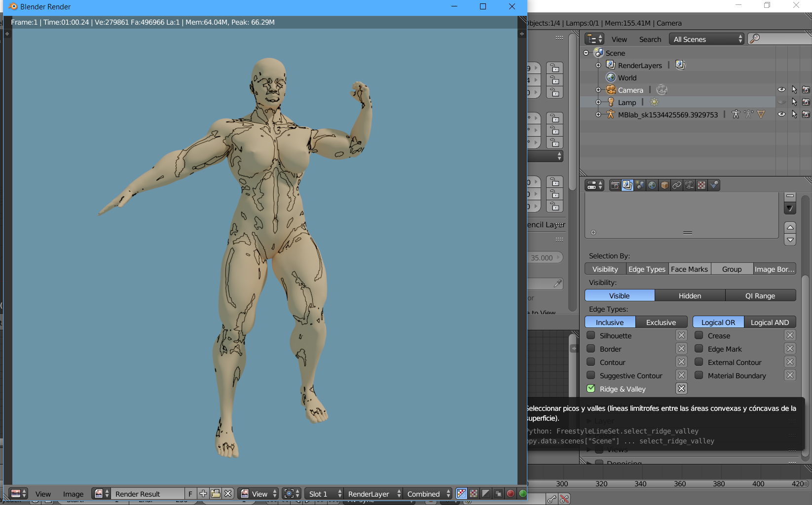Expand the Camera item in the outliner
The width and height of the screenshot is (812, 505).
[598, 90]
